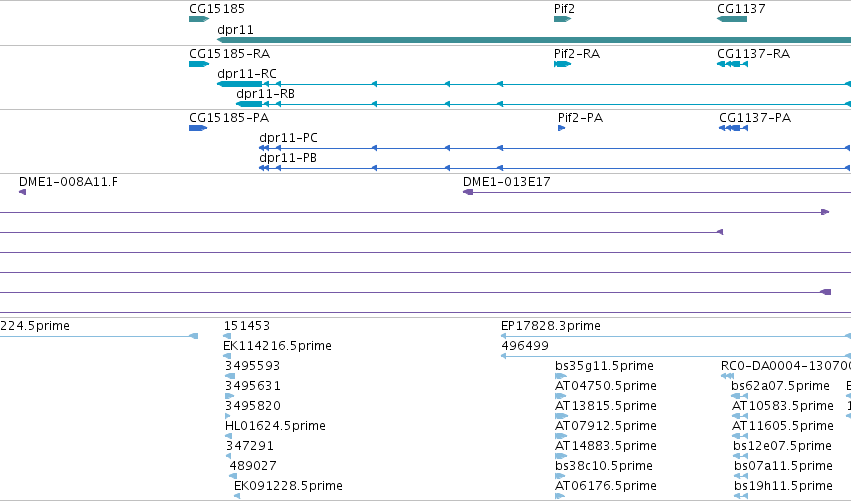This screenshot has height=501, width=851.
Task: Select HL01624.5prime EST label
Action: click(275, 426)
